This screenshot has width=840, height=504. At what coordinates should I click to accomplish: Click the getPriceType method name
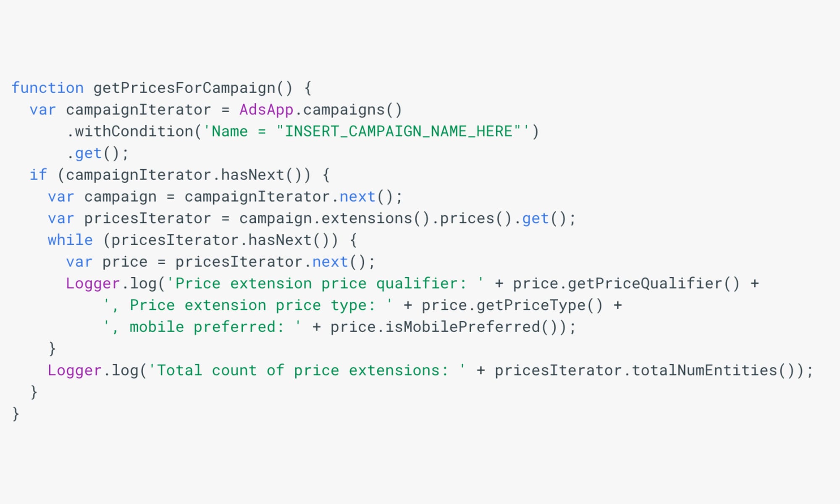[x=531, y=306]
